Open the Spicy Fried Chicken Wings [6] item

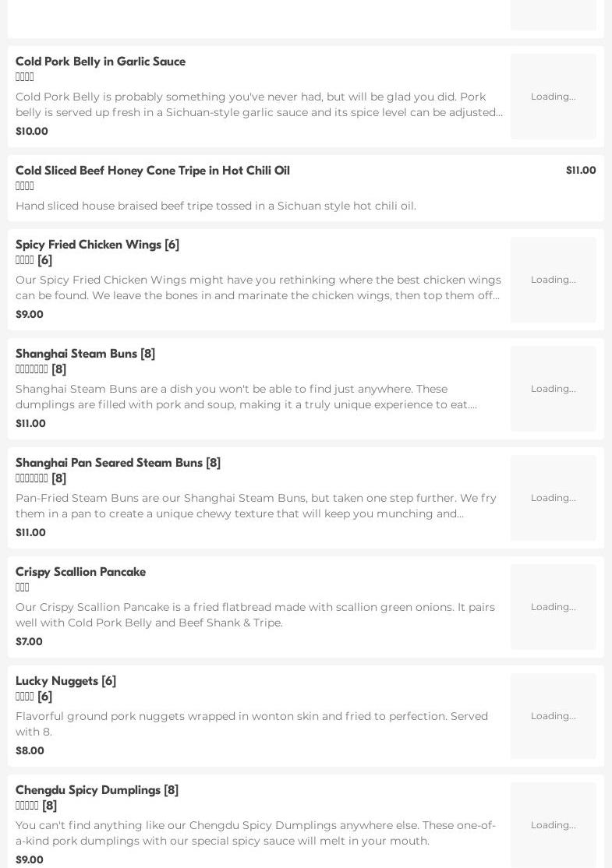(97, 245)
